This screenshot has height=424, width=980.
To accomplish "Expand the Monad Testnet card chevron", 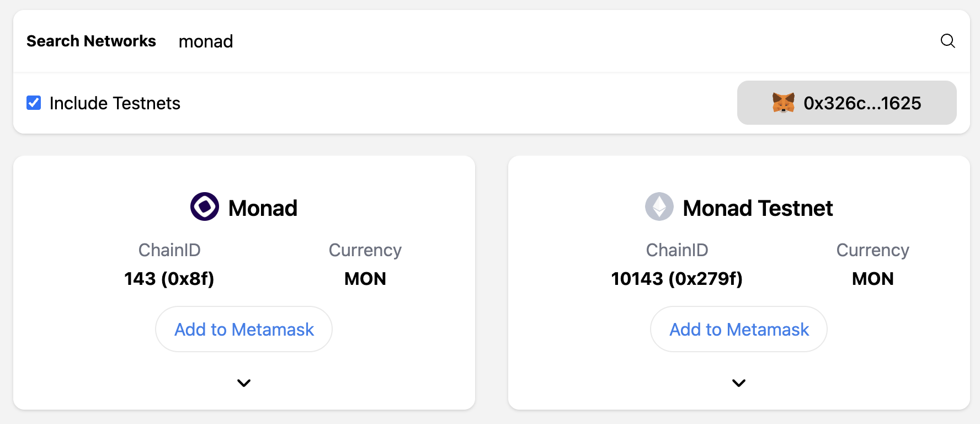I will pos(738,383).
